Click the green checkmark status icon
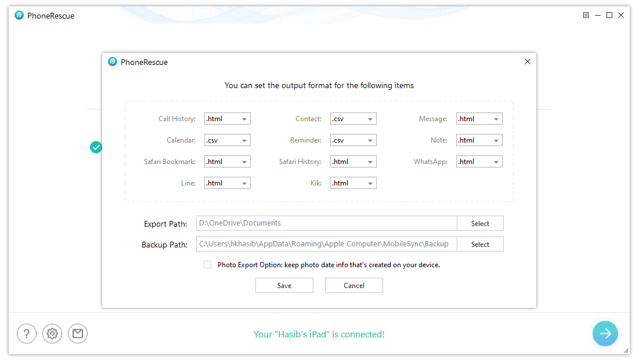The height and width of the screenshot is (364, 639). [x=96, y=147]
